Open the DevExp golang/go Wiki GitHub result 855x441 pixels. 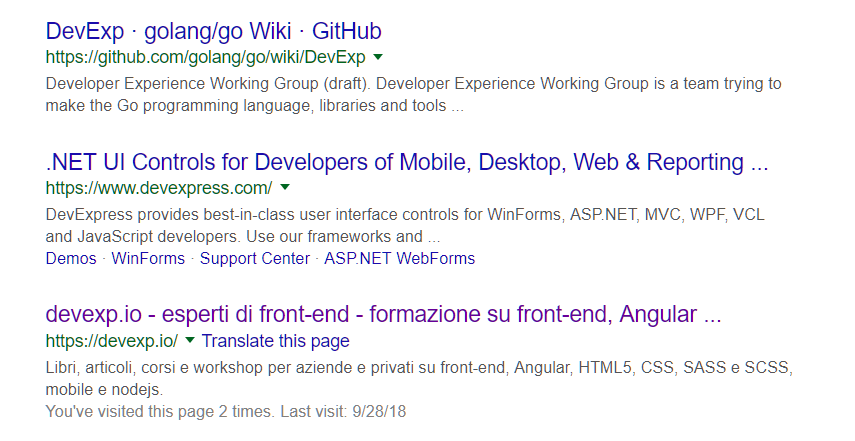point(213,31)
